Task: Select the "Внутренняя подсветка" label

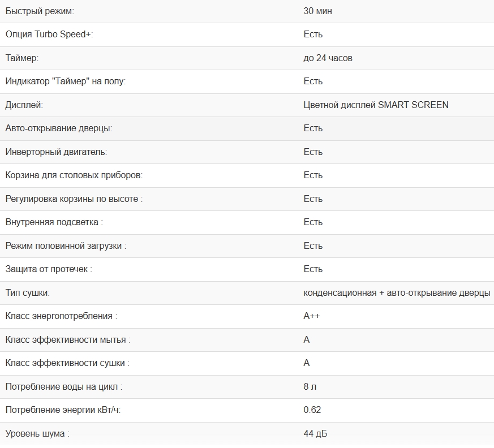Action: point(53,222)
